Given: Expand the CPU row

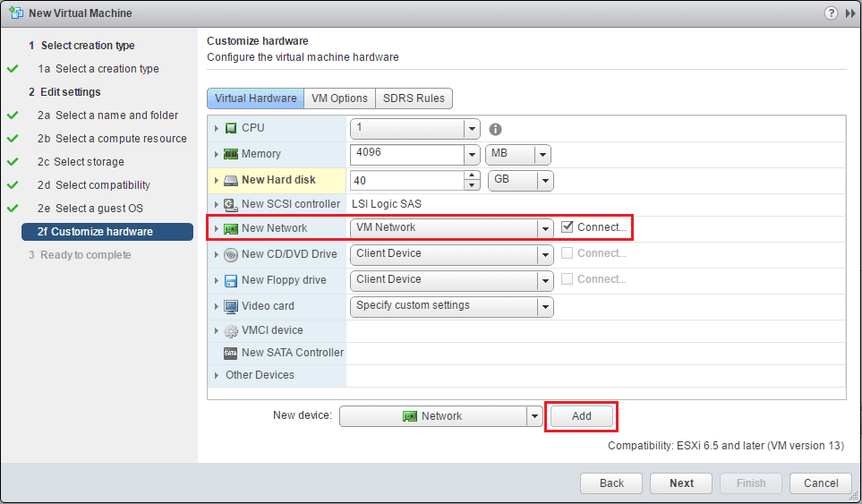Looking at the screenshot, I should 217,128.
